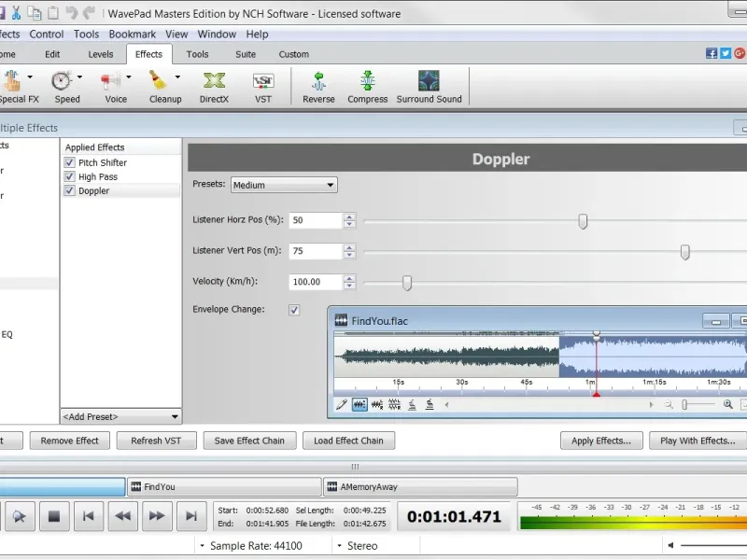Click the Compress icon in toolbar
The width and height of the screenshot is (747, 560).
coord(367,82)
